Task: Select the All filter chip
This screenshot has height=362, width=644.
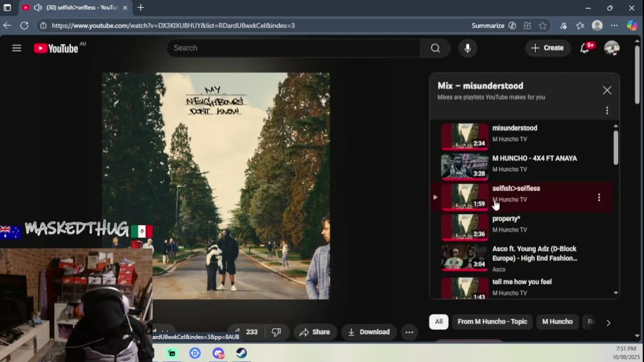Action: (x=439, y=322)
